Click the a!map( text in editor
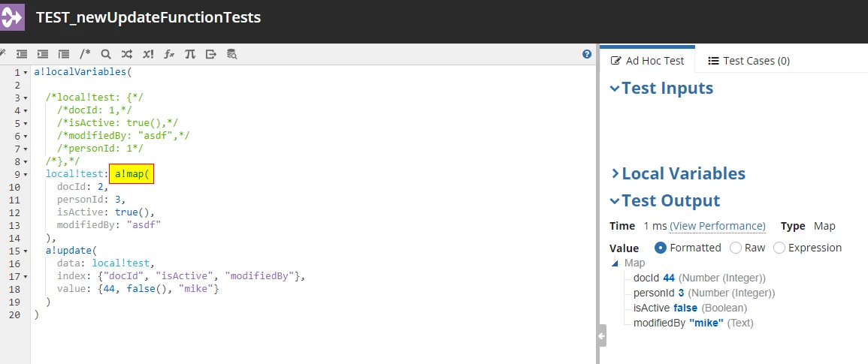Image resolution: width=868 pixels, height=364 pixels. point(132,174)
